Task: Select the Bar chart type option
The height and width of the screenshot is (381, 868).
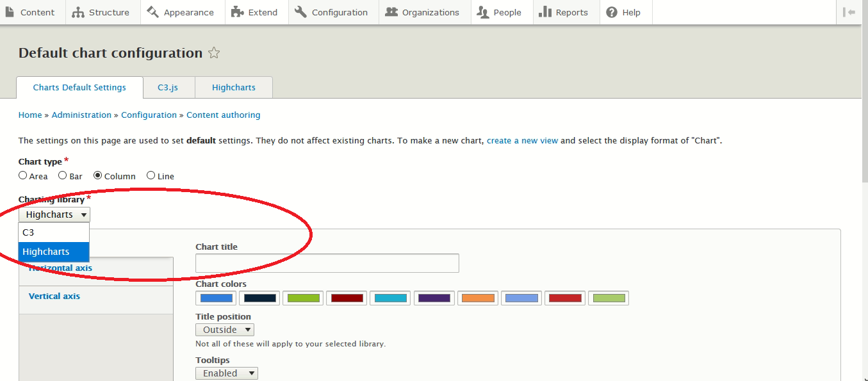Action: coord(63,175)
